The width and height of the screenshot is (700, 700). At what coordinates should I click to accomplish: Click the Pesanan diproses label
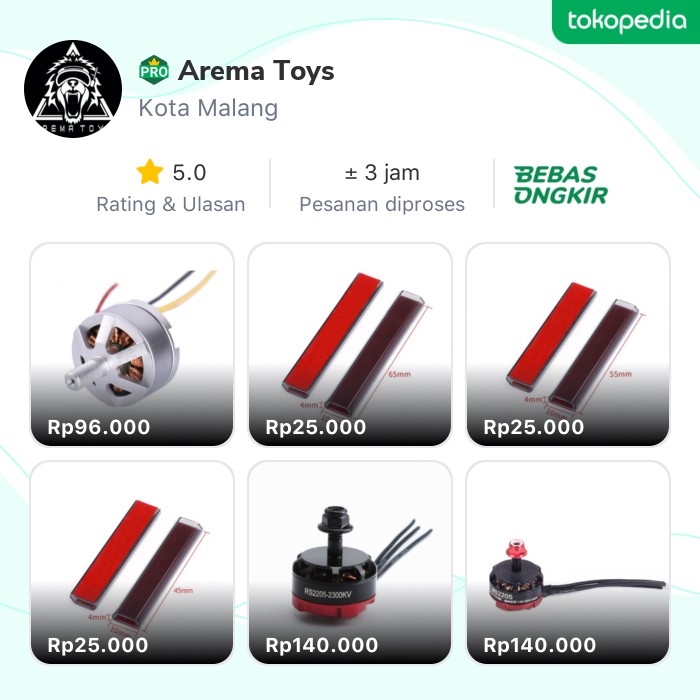click(x=382, y=204)
